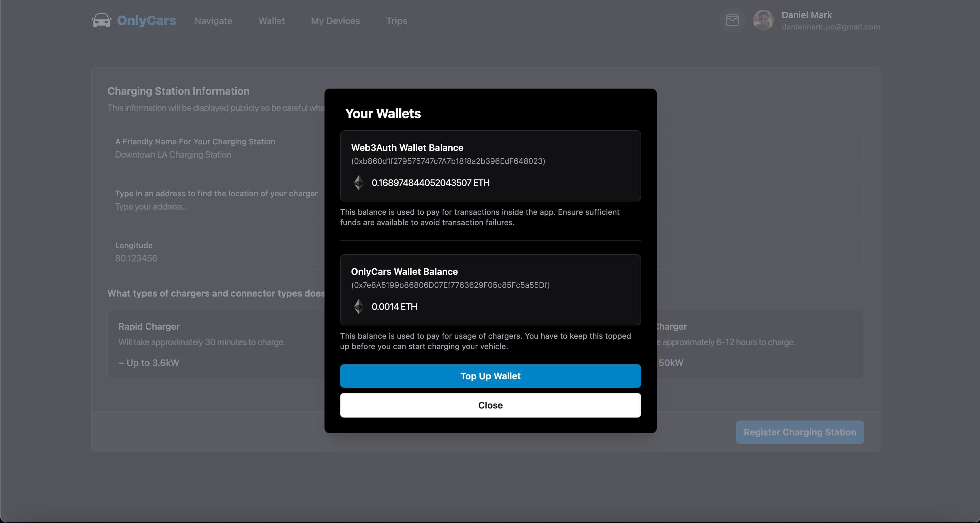Image resolution: width=980 pixels, height=523 pixels.
Task: Click the danielmark.uc@gmail.com email text
Action: 830,27
